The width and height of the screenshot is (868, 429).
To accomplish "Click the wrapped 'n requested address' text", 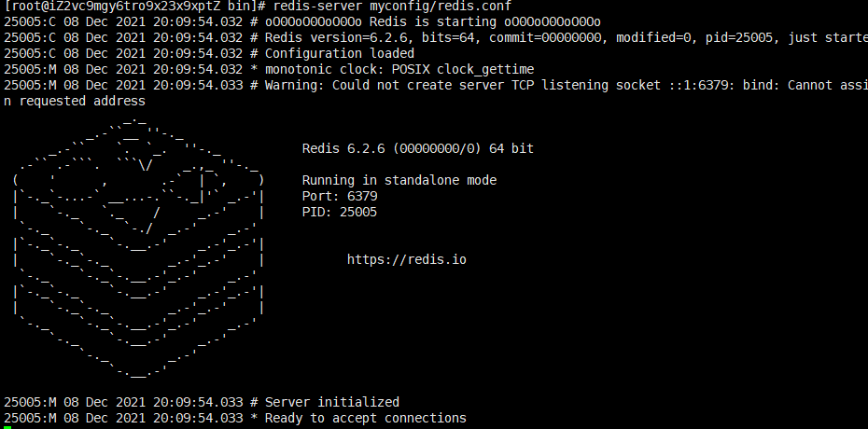I will tap(74, 101).
